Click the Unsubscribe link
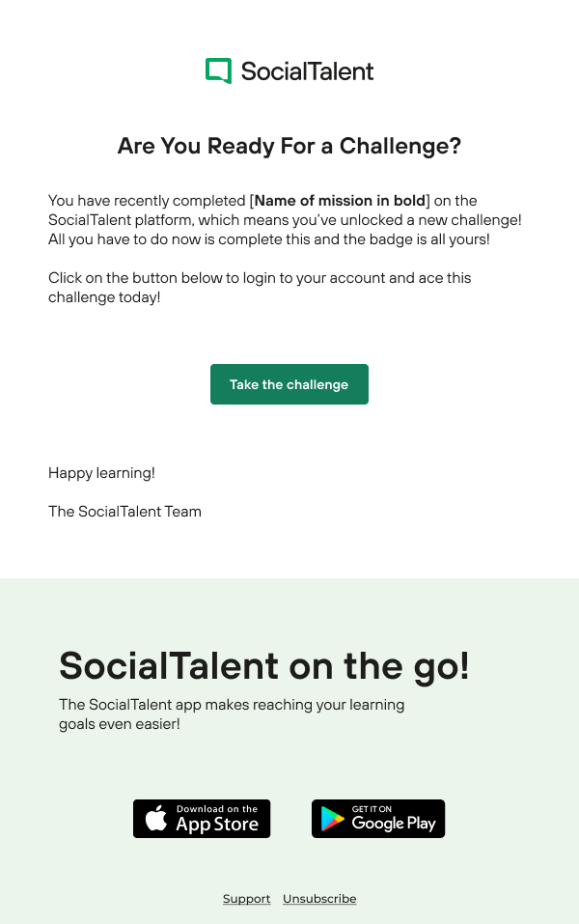Screen dimensions: 579x924 [319, 899]
